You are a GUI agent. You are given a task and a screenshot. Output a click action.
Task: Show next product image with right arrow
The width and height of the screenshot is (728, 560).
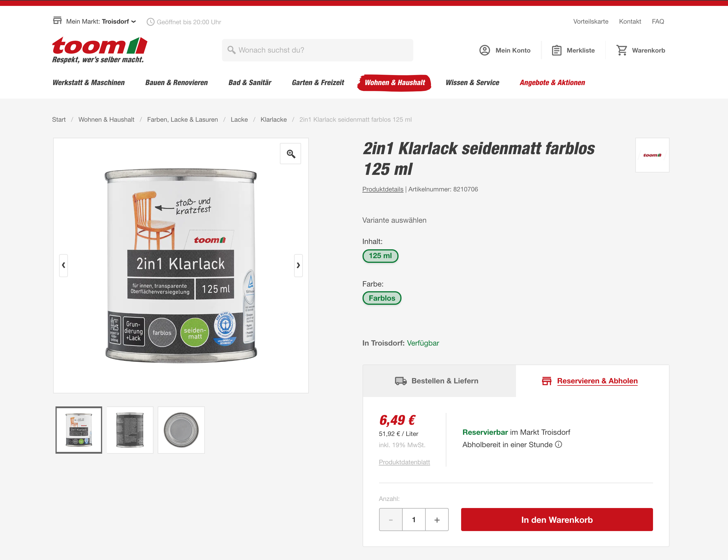(298, 265)
